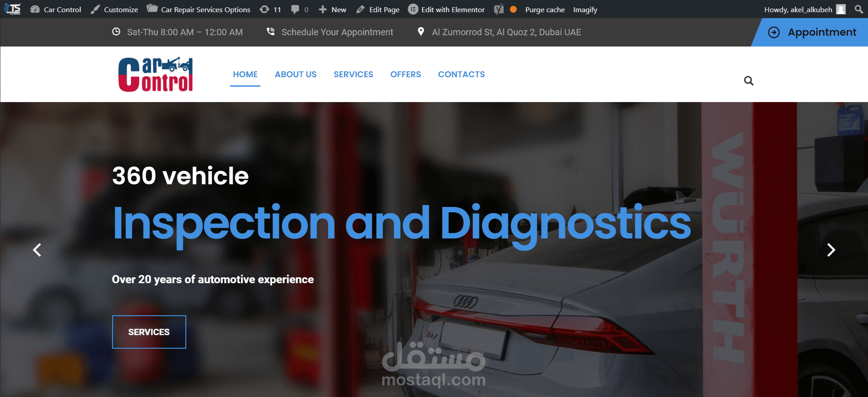Viewport: 868px width, 397px height.
Task: Open the 11 pending updates icon
Action: click(264, 9)
